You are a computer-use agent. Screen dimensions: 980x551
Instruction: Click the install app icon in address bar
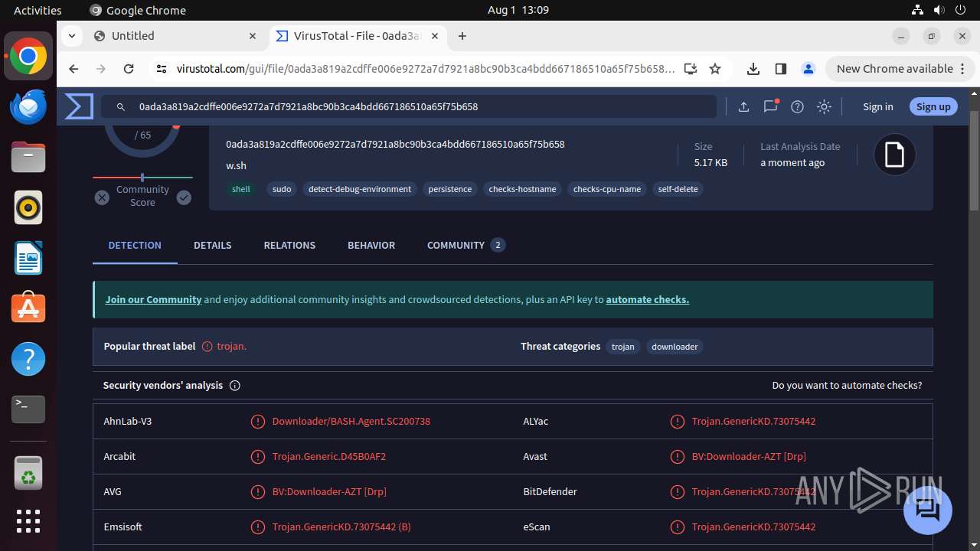point(691,69)
